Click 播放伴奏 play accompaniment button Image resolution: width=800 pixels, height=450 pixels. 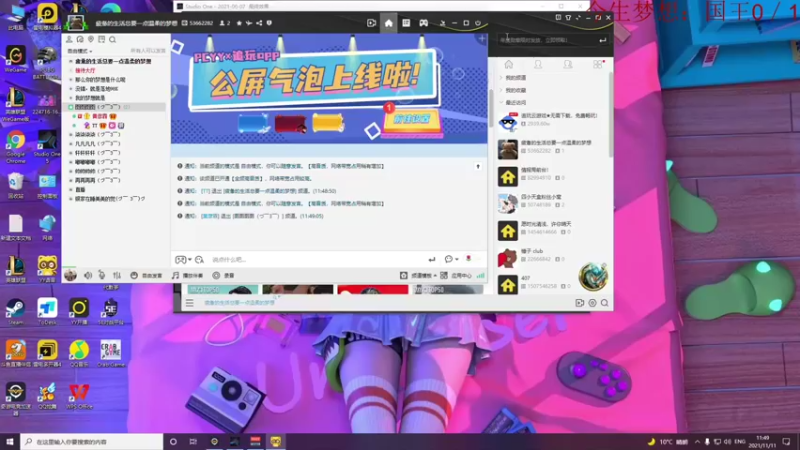tap(188, 276)
